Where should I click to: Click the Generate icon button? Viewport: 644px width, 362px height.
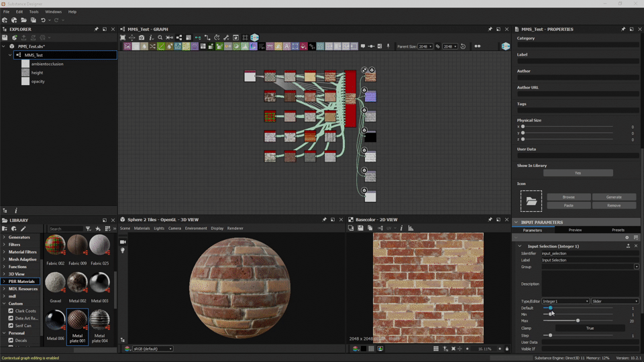click(x=614, y=197)
